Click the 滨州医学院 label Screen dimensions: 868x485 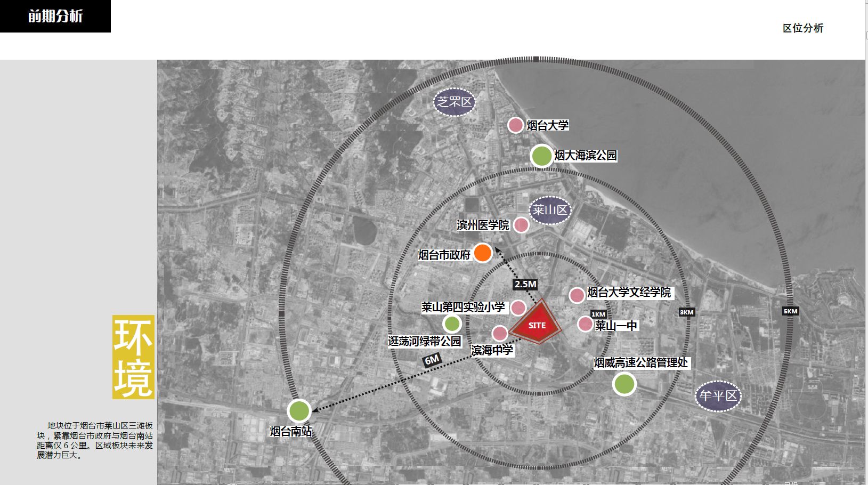coord(483,225)
